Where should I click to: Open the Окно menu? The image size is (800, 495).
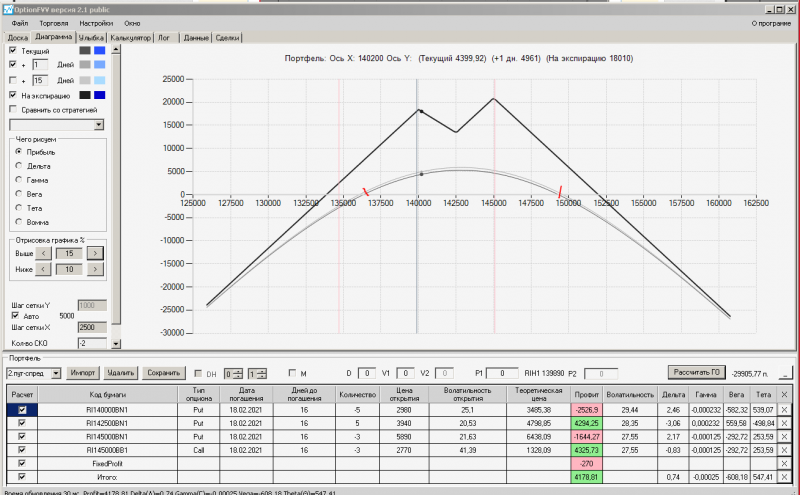click(x=132, y=23)
